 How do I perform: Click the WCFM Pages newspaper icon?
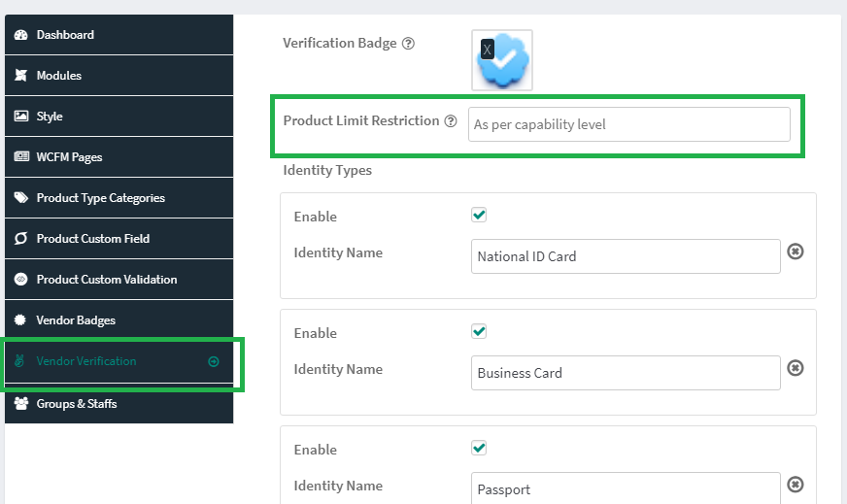click(x=21, y=156)
